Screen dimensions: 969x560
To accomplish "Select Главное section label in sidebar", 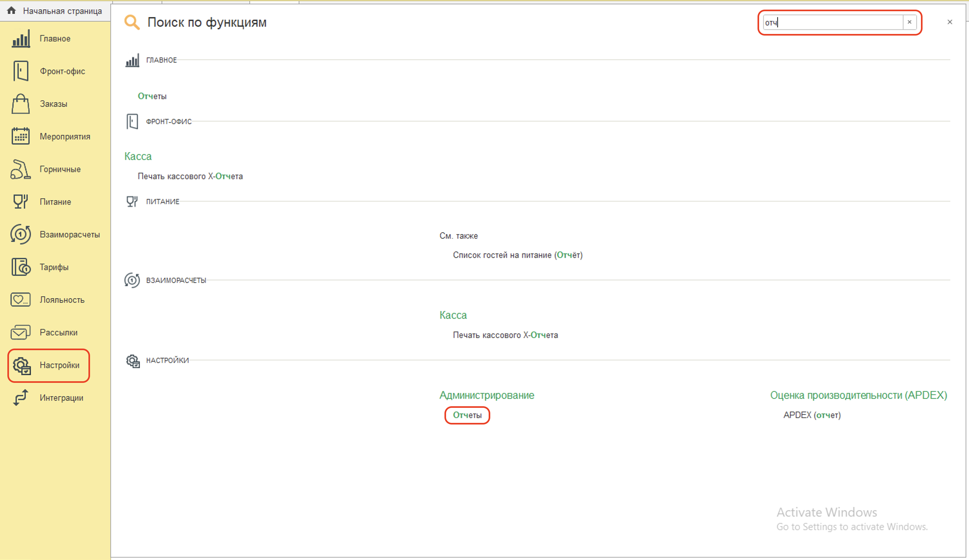I will (55, 38).
